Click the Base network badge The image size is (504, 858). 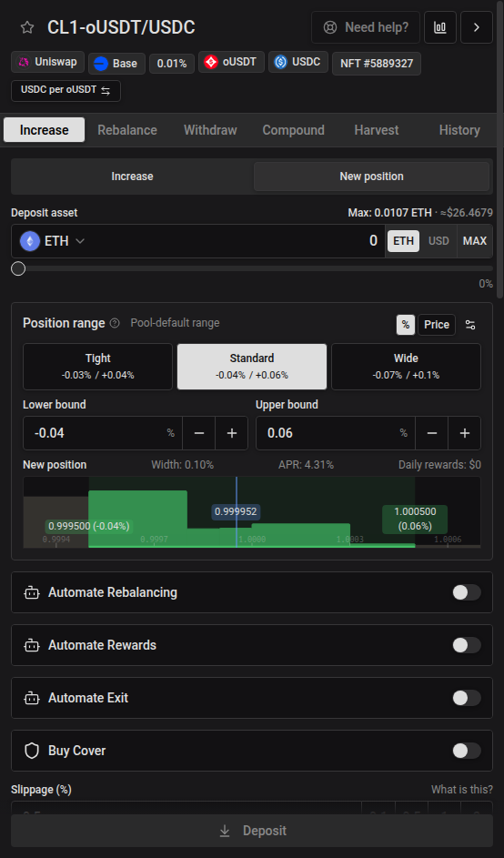pos(116,64)
